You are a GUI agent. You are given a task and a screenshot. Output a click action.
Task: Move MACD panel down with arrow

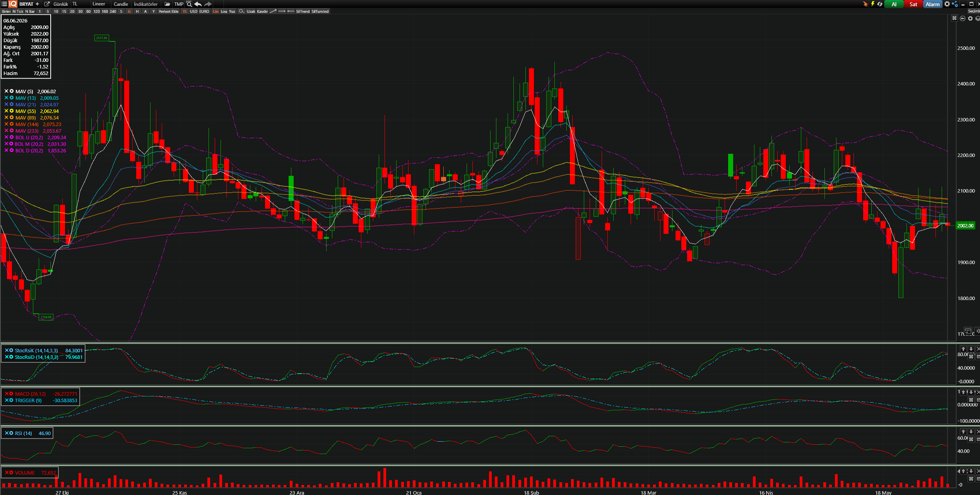[x=971, y=392]
